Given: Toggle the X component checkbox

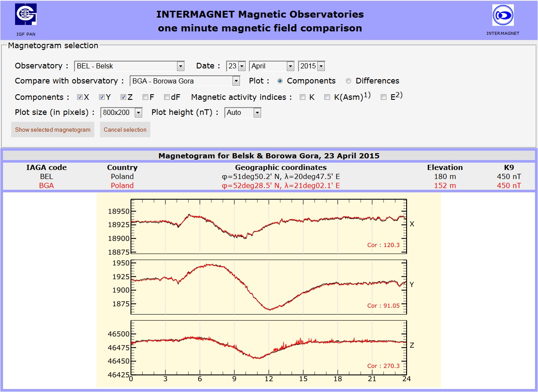Looking at the screenshot, I should [80, 97].
